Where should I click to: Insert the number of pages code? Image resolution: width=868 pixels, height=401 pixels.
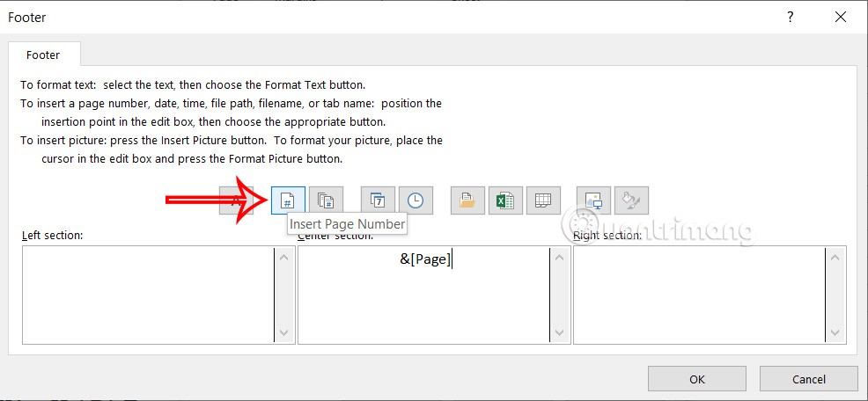click(x=325, y=200)
